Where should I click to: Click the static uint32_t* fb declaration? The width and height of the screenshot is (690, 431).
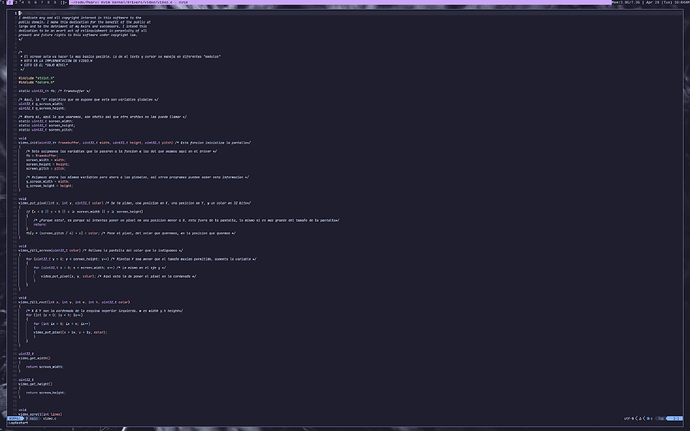pos(54,91)
